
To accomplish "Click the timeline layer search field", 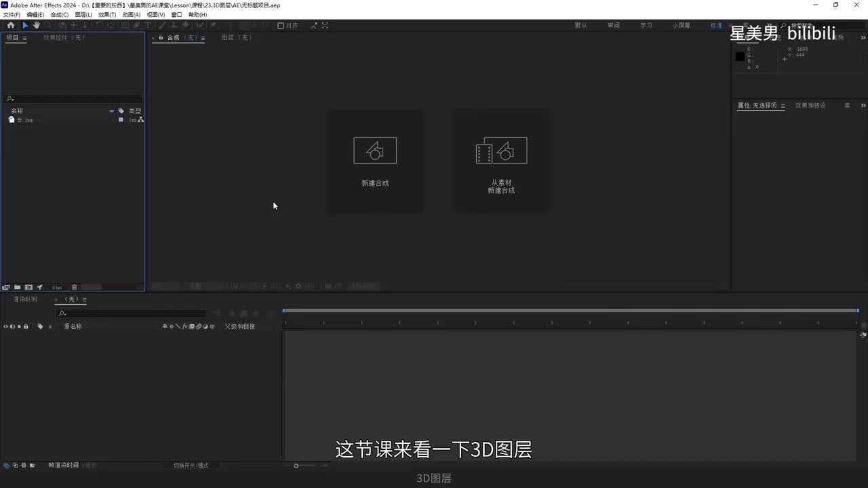I will pos(132,313).
